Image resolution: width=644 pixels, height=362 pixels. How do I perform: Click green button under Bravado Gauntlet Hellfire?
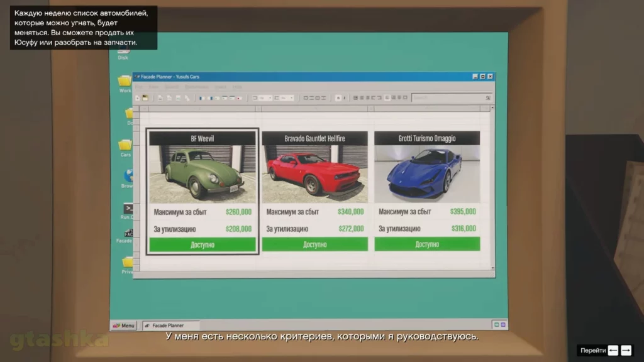coord(314,244)
